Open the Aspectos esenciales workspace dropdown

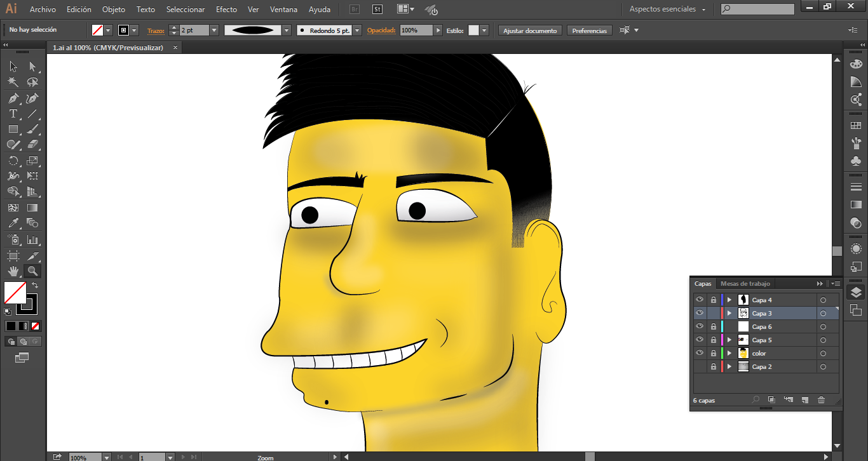click(x=667, y=10)
